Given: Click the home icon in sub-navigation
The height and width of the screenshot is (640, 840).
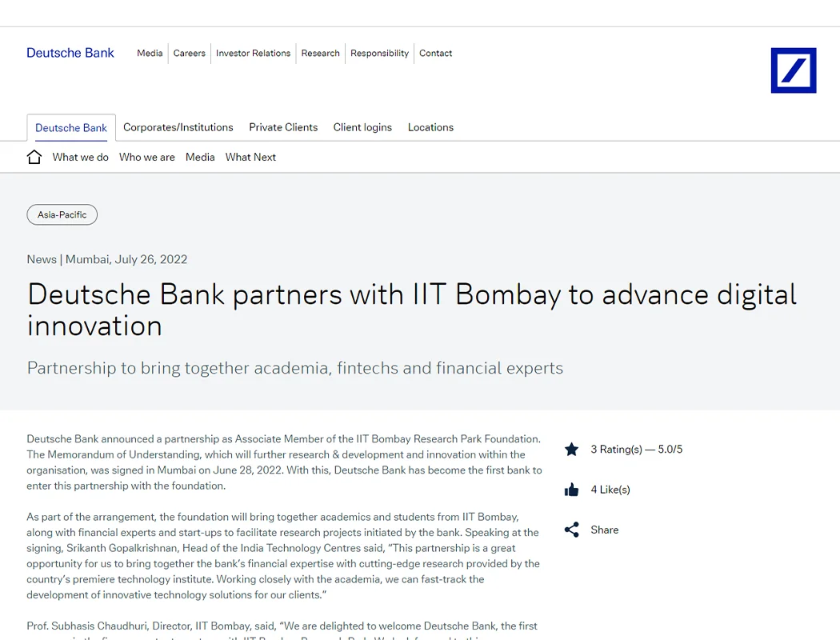Looking at the screenshot, I should pyautogui.click(x=34, y=157).
